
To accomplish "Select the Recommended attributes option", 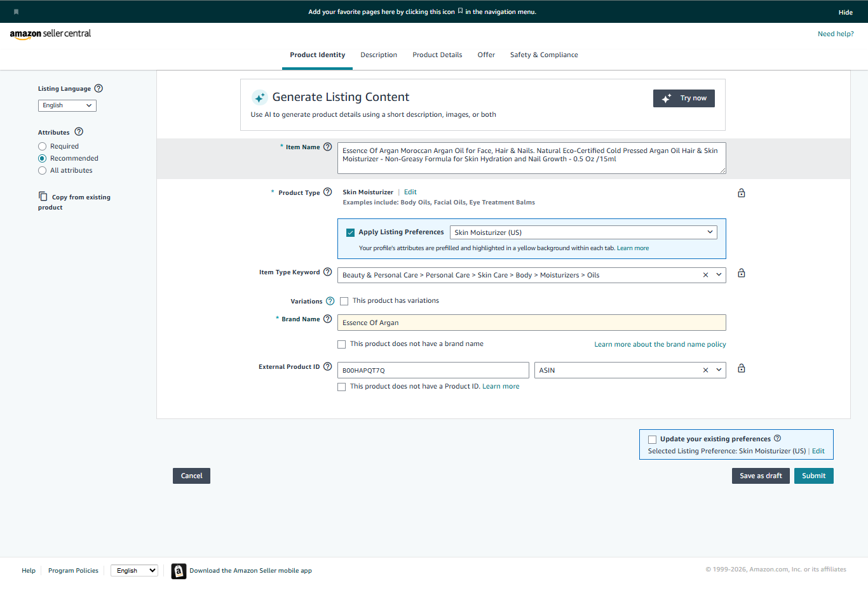I will click(43, 159).
